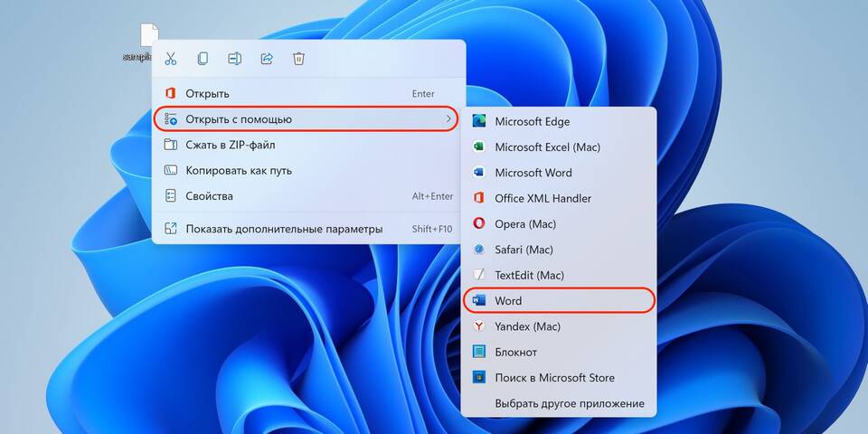Click the Microsoft Store bag icon
The width and height of the screenshot is (868, 434).
[x=479, y=378]
